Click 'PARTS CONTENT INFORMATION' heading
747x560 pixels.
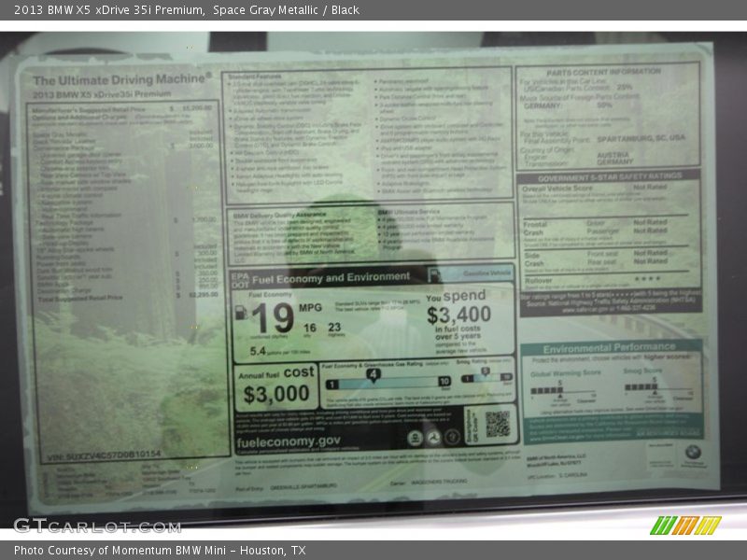click(603, 72)
